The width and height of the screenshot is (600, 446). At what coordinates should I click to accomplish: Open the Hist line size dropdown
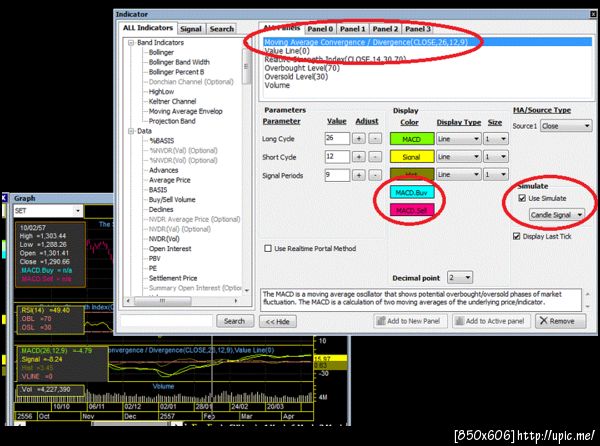(496, 174)
